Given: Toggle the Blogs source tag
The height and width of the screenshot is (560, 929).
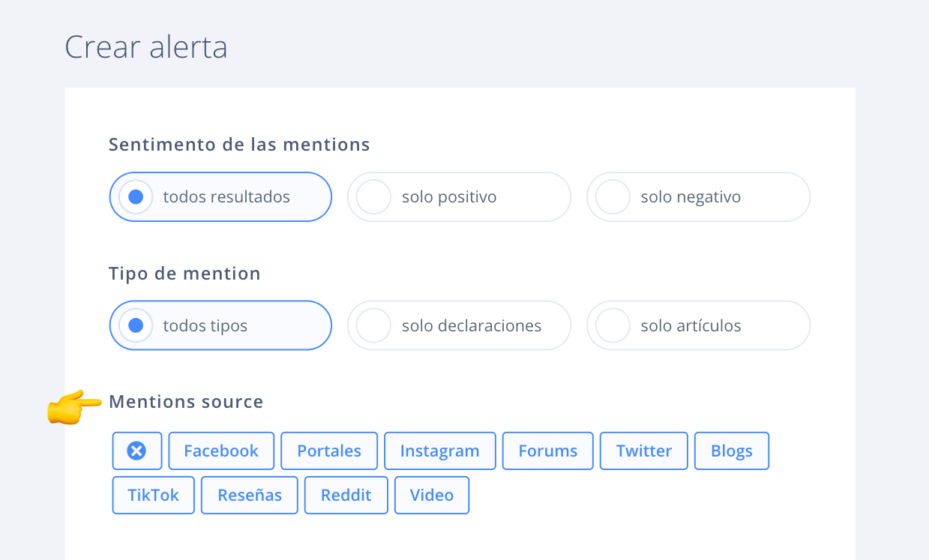Looking at the screenshot, I should (x=732, y=451).
